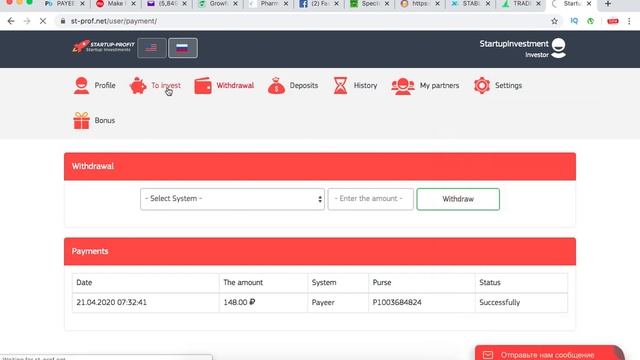
Task: Click the Withdraw button
Action: 458,199
